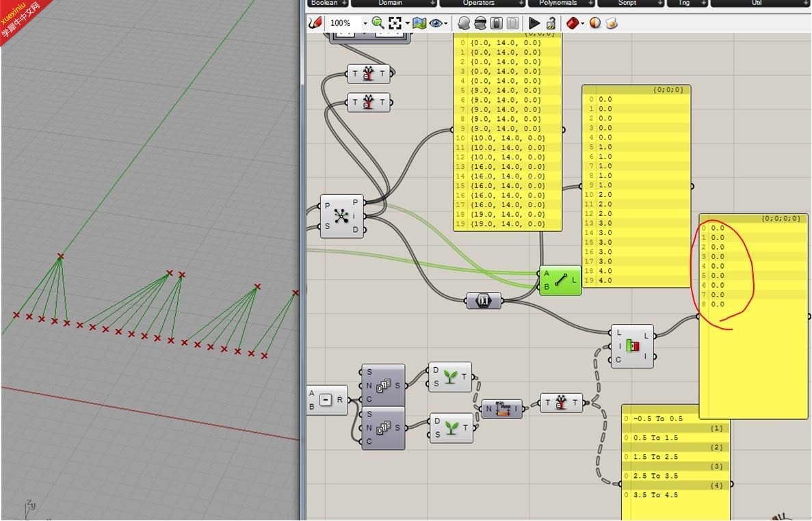Screen dimensions: 812x521
Task: Toggle the eye preview icon
Action: tap(436, 23)
